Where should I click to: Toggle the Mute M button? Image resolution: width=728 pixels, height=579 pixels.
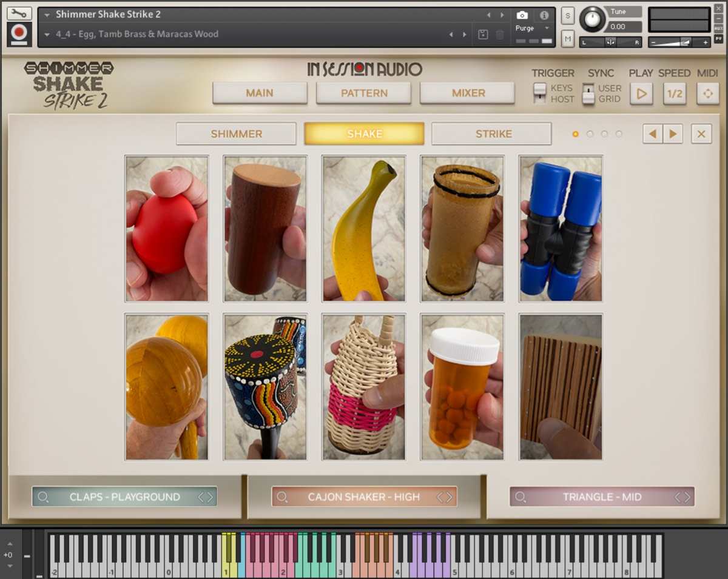[x=568, y=39]
